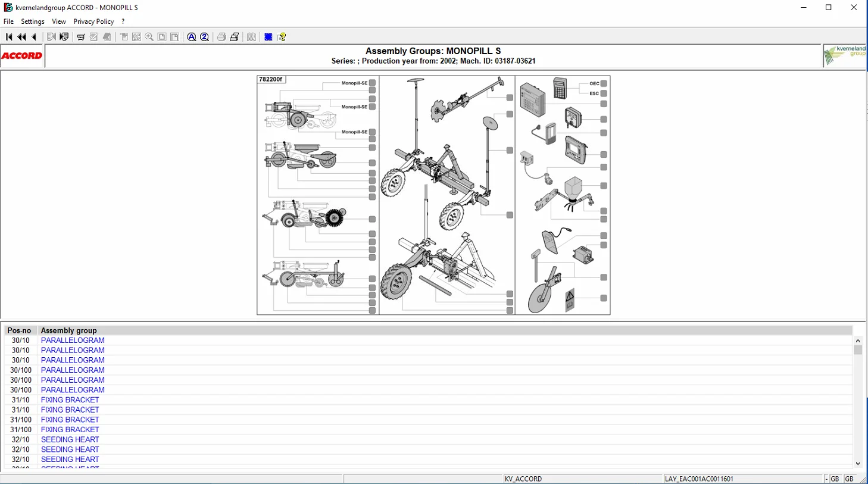Open the search icon marked A

tap(192, 37)
